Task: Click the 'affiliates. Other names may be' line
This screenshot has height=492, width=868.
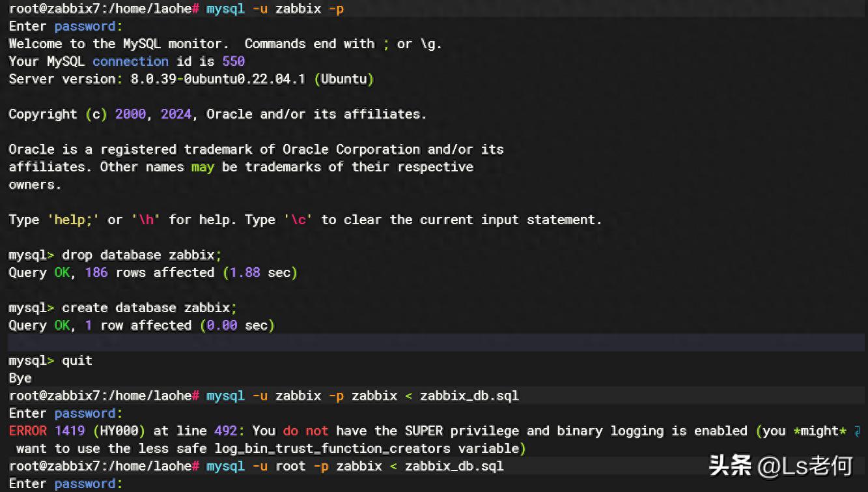Action: pyautogui.click(x=241, y=167)
